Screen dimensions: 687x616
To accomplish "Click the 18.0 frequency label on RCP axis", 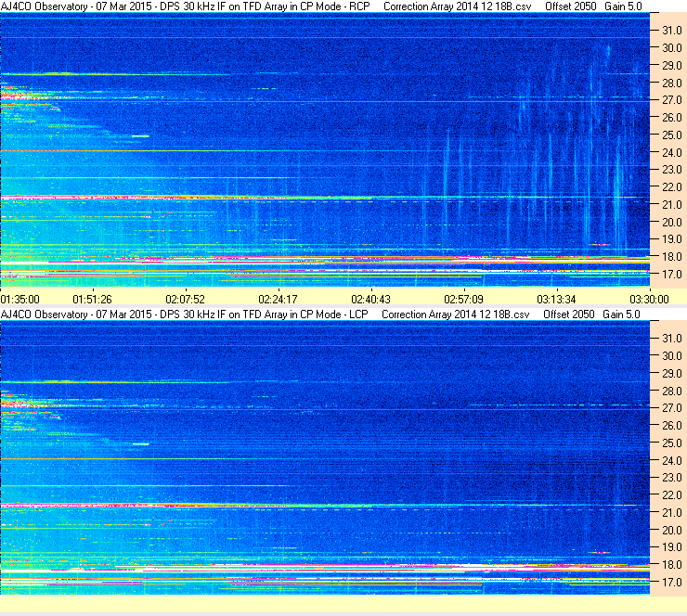I will click(672, 257).
